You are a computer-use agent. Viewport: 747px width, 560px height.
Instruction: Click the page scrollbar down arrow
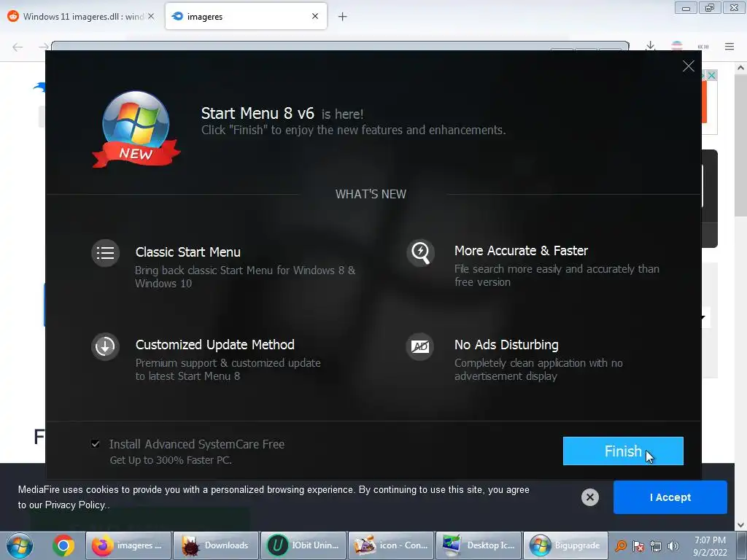pyautogui.click(x=740, y=525)
